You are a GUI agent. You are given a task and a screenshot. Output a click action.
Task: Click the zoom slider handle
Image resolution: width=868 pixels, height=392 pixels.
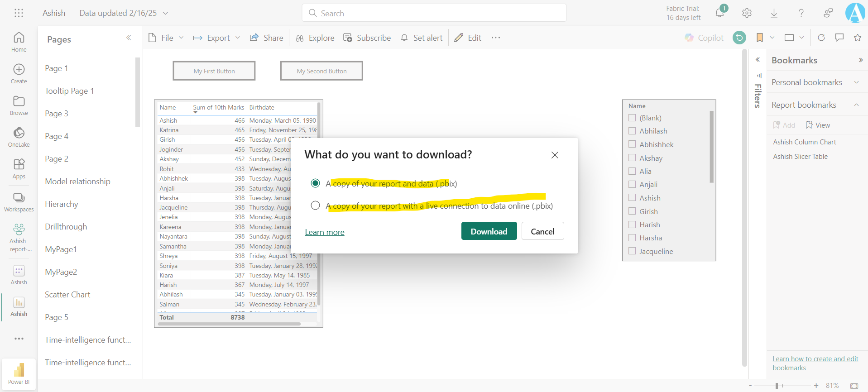click(x=777, y=386)
